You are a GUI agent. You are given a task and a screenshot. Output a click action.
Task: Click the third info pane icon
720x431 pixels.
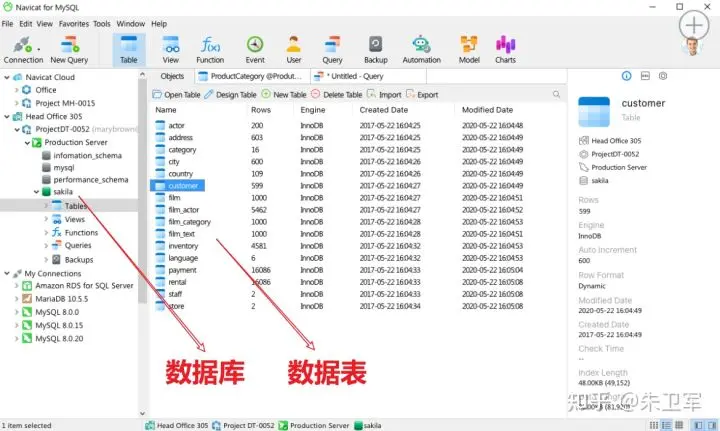pyautogui.click(x=663, y=76)
